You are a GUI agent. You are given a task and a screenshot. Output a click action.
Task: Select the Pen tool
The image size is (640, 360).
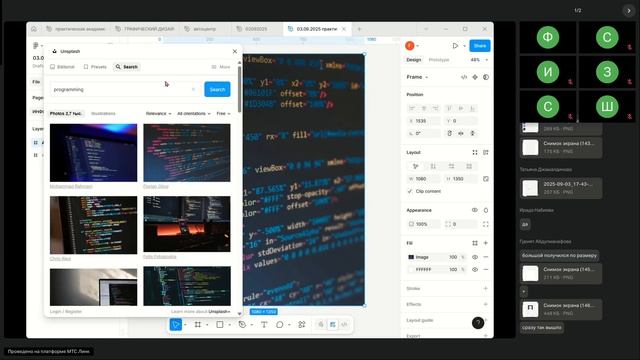(242, 324)
